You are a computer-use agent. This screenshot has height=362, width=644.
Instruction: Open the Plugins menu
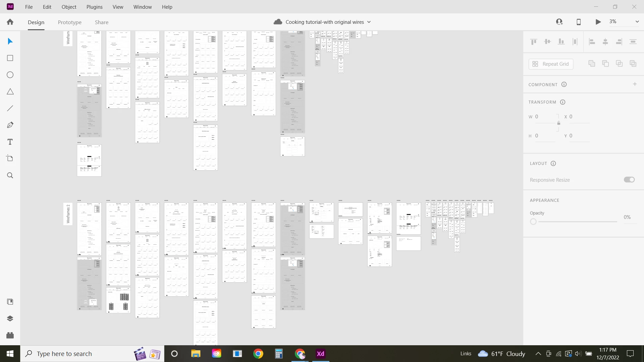tap(94, 7)
